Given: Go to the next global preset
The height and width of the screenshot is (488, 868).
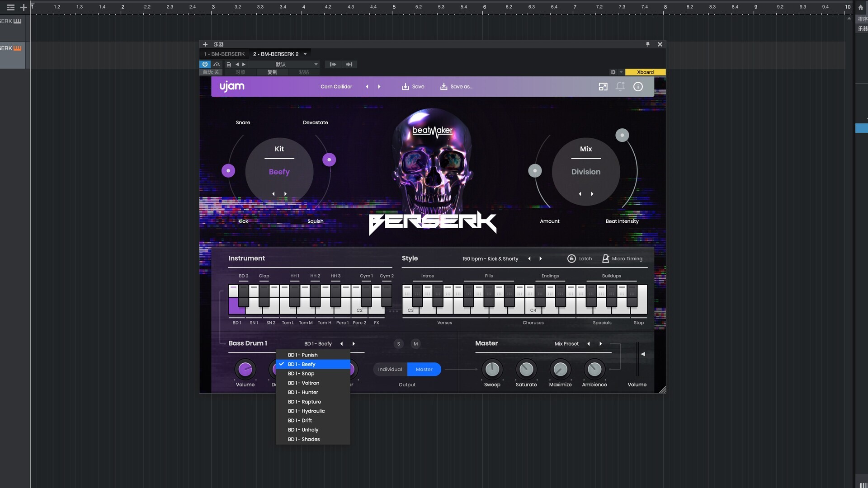Looking at the screenshot, I should point(379,86).
